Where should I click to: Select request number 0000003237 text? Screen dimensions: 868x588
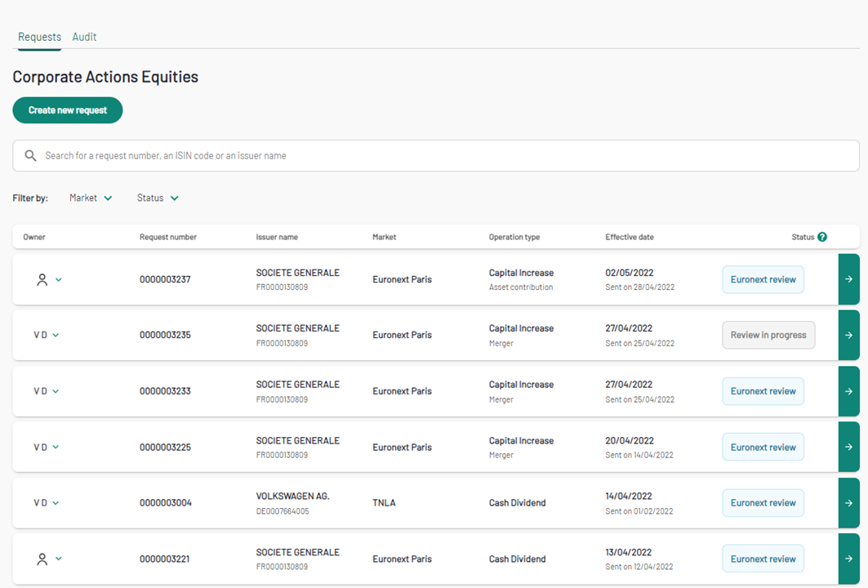point(165,279)
